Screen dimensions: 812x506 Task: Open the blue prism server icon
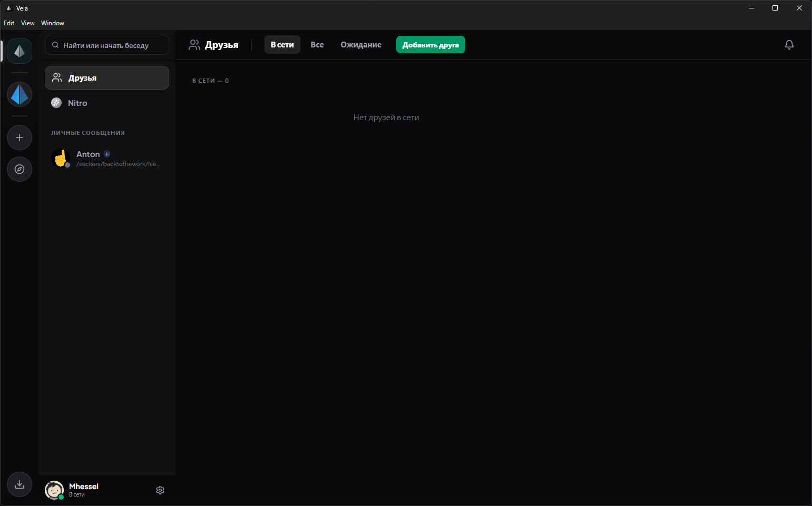click(19, 94)
